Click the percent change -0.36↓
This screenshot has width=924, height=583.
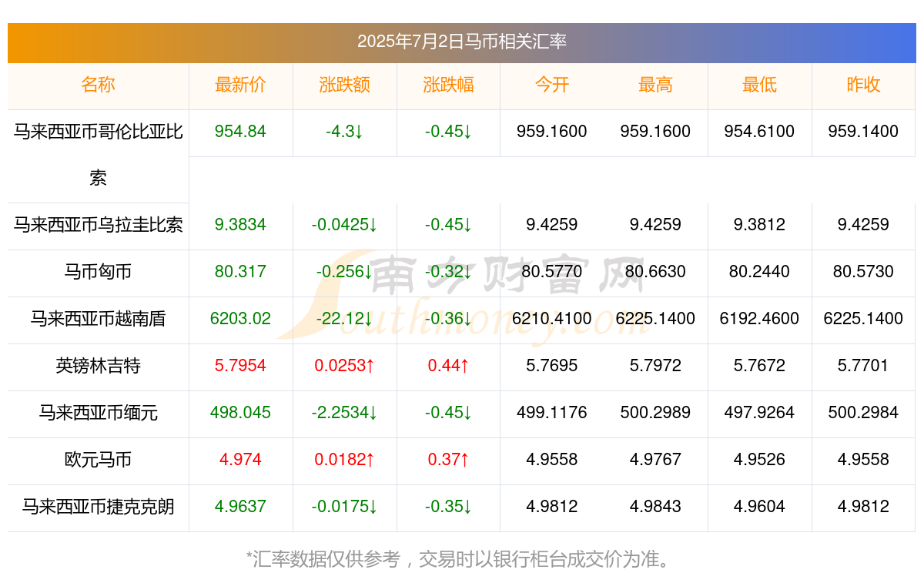click(448, 319)
